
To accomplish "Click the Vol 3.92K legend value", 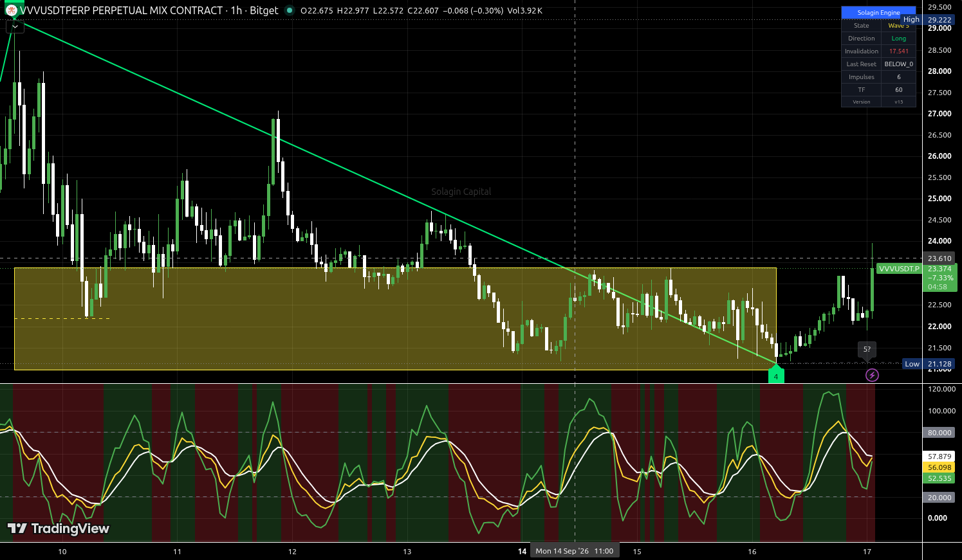I will coord(524,10).
